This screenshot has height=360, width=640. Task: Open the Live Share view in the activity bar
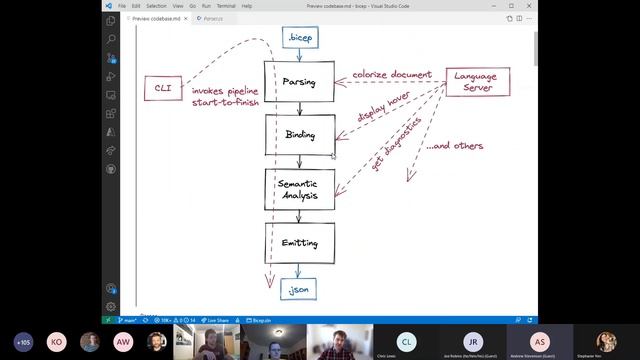click(x=111, y=151)
